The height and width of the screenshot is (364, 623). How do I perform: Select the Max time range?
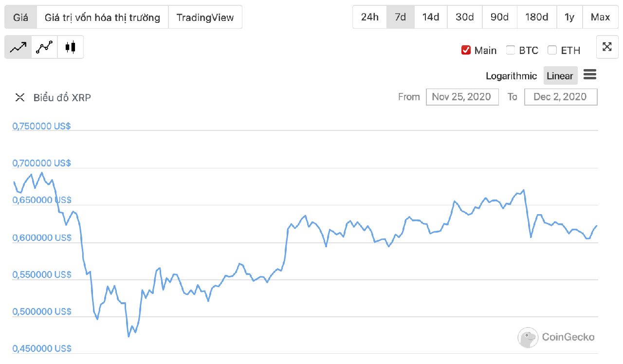(x=600, y=17)
